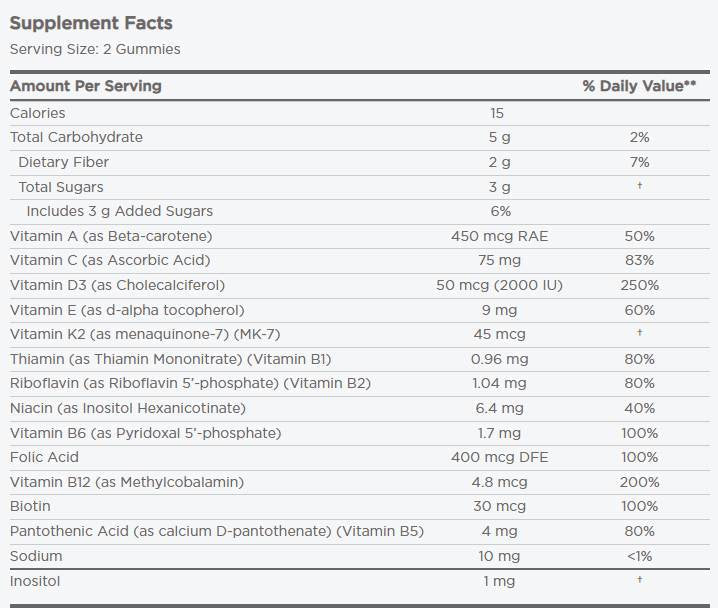Click the 50 mcg (2000 IU) amount
Image resolution: width=718 pixels, height=608 pixels.
click(x=500, y=285)
